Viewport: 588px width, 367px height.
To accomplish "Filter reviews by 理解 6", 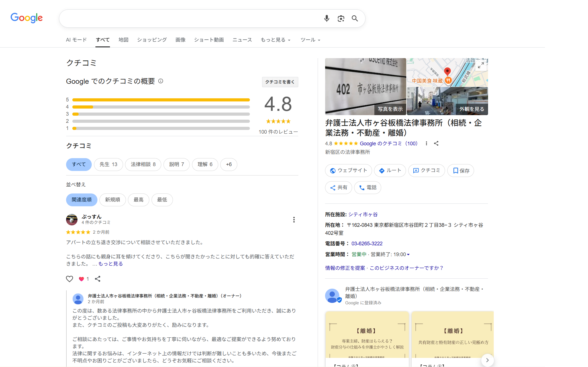I will (x=205, y=164).
